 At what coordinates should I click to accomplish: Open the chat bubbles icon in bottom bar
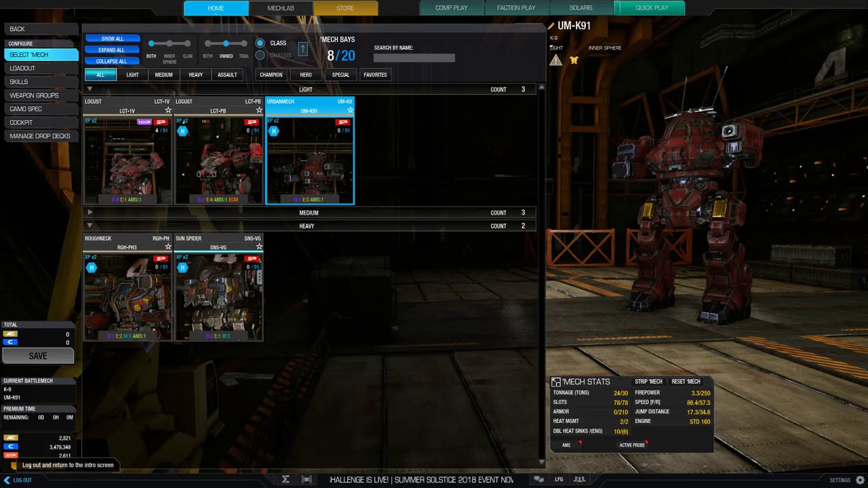click(x=539, y=479)
